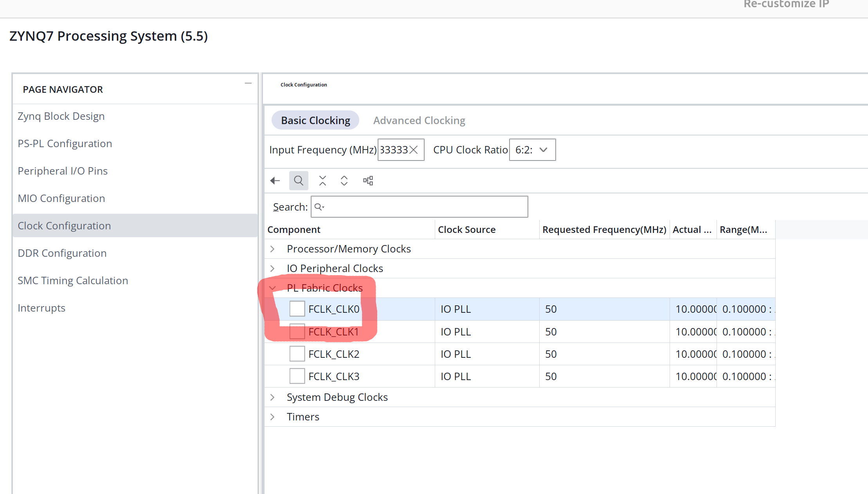
Task: Open DDR Configuration page in navigator
Action: click(62, 253)
